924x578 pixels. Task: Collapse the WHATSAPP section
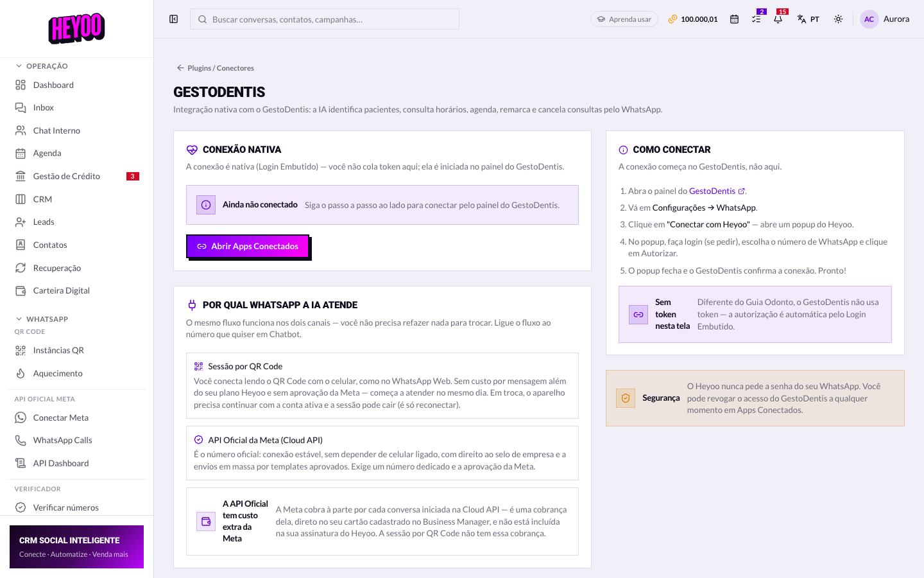click(x=42, y=319)
